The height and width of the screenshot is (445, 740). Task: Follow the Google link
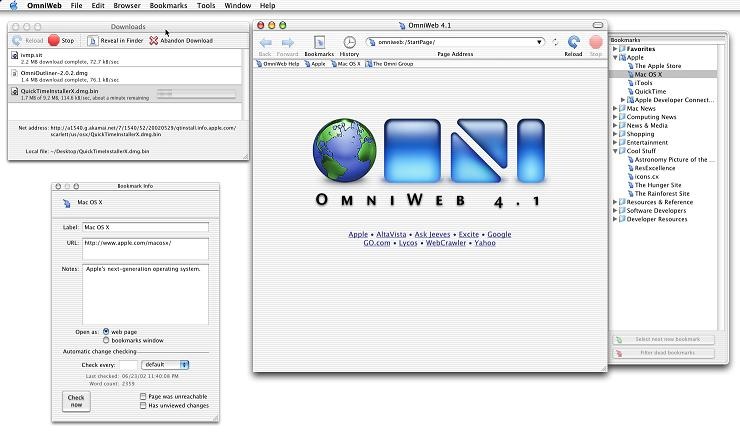click(499, 234)
